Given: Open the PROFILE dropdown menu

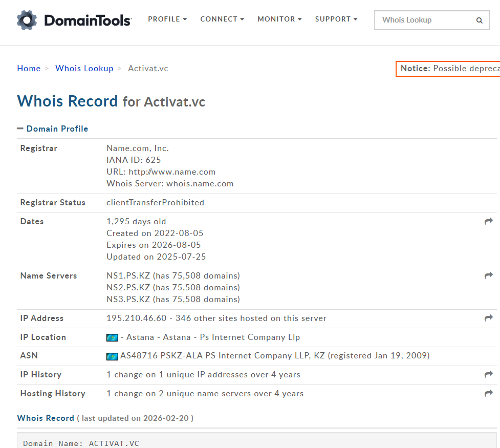Looking at the screenshot, I should [167, 19].
